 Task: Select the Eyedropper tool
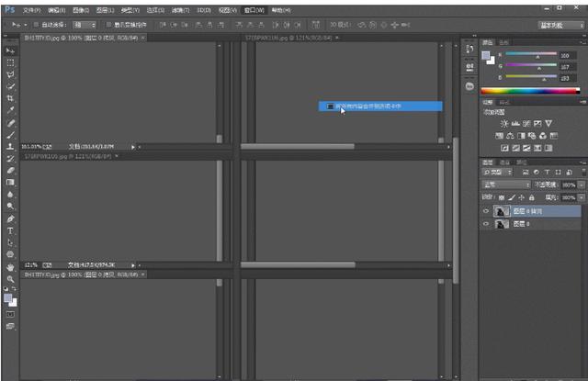pyautogui.click(x=10, y=110)
